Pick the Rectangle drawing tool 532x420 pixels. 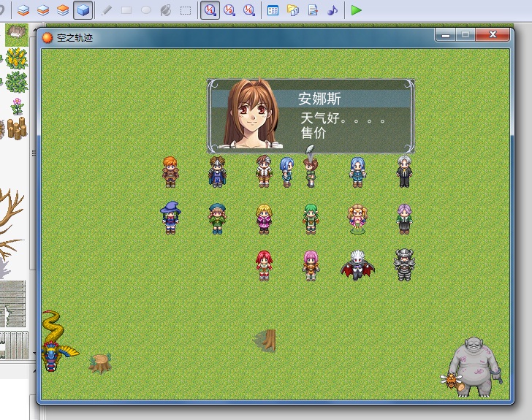coord(126,10)
